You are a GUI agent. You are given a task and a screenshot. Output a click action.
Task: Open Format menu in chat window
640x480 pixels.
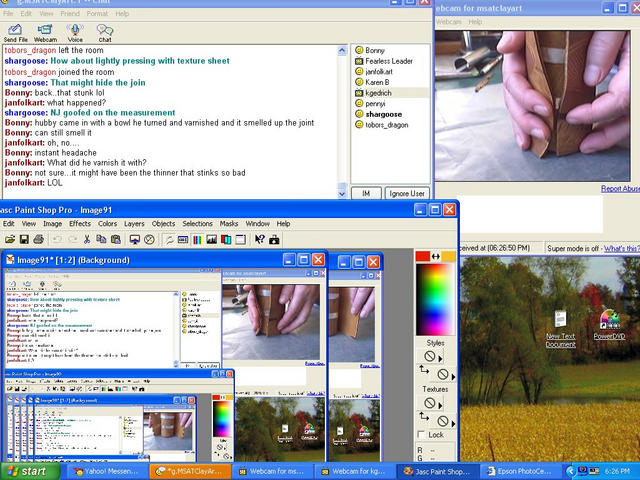coord(97,13)
